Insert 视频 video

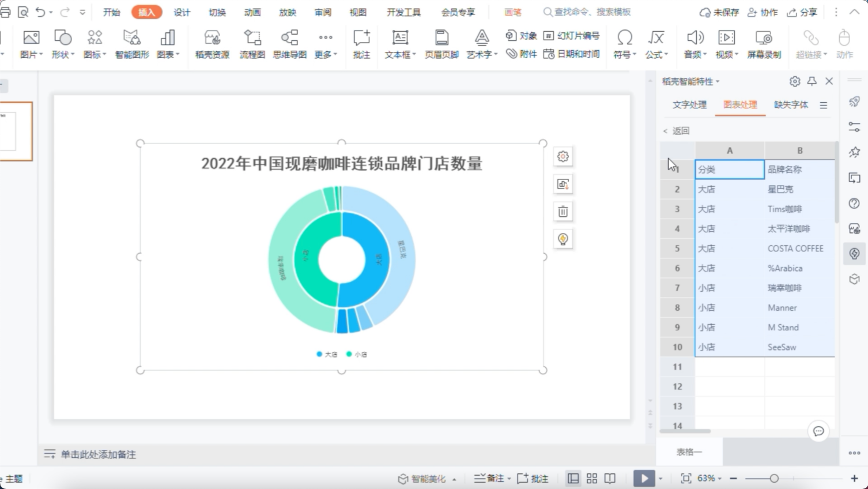(727, 44)
